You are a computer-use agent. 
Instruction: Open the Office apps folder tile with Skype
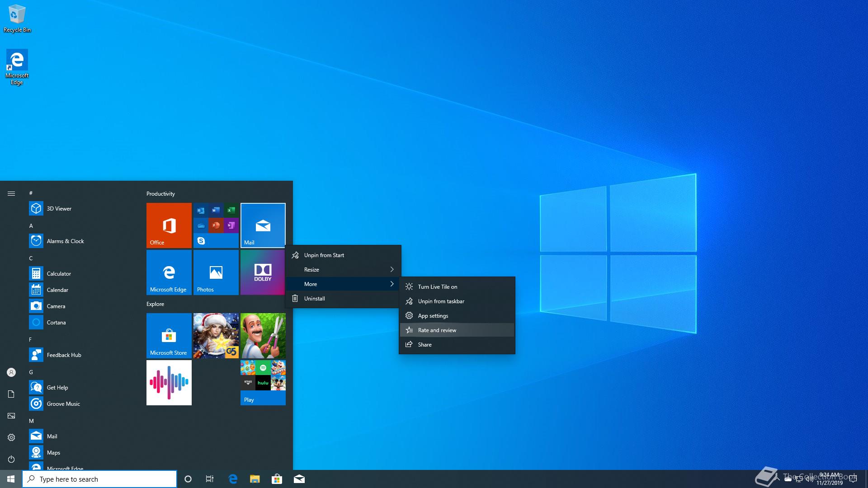point(216,225)
